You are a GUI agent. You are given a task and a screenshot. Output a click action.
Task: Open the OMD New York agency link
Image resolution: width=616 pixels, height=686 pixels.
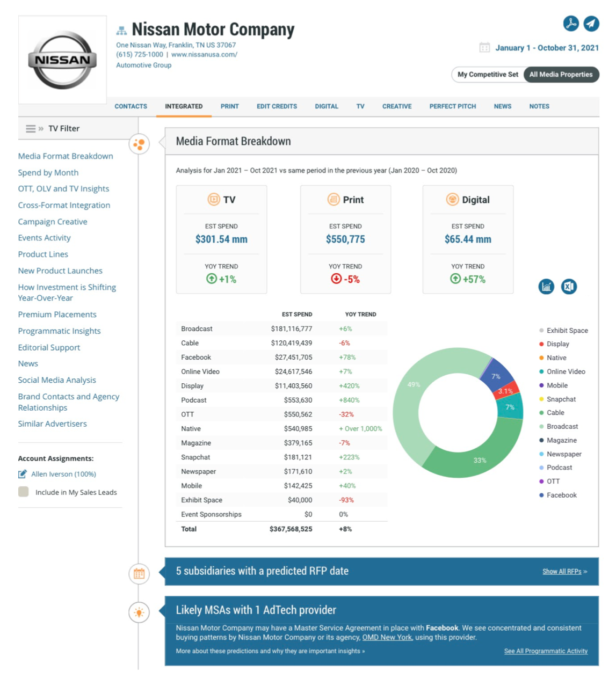click(387, 637)
